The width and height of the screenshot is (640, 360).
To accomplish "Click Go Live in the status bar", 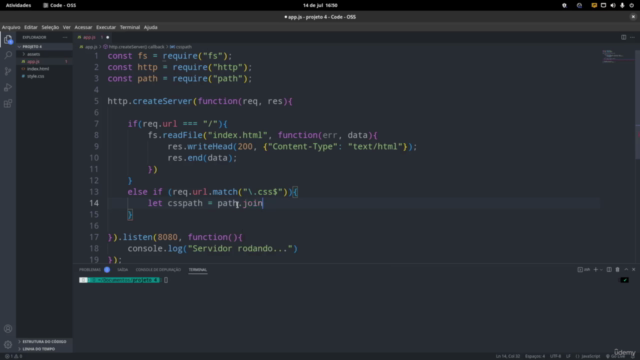I will (615, 356).
